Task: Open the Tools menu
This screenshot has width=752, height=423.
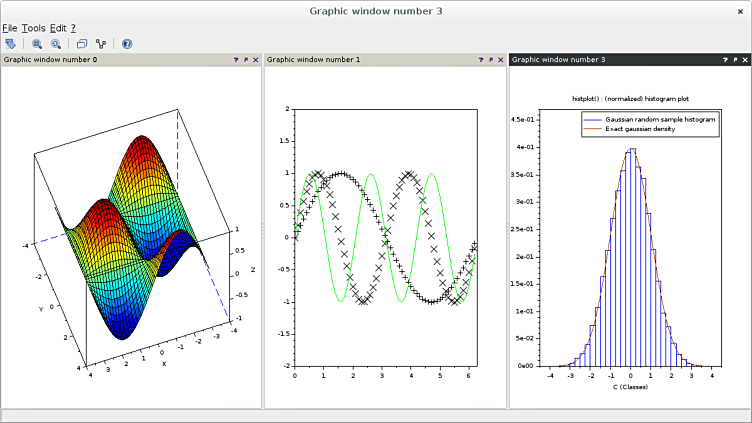Action: click(x=33, y=28)
